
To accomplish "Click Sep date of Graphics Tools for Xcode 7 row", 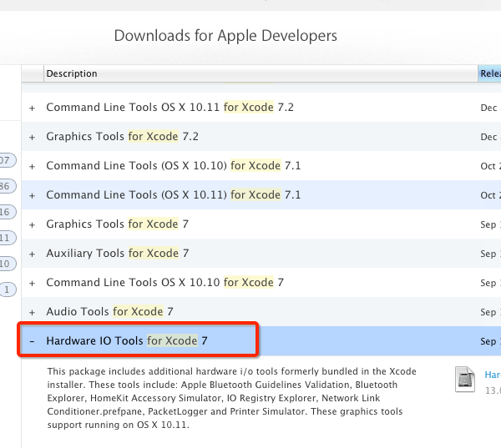I will tap(490, 224).
